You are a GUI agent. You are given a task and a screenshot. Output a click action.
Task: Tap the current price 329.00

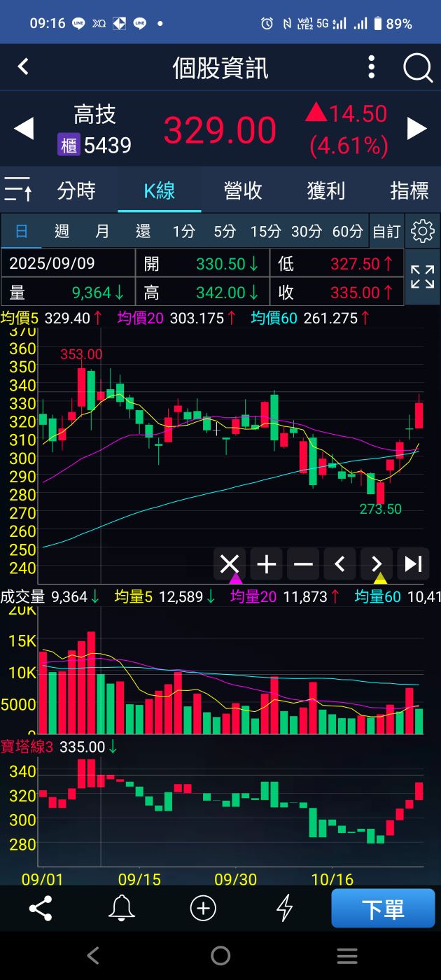click(x=220, y=130)
